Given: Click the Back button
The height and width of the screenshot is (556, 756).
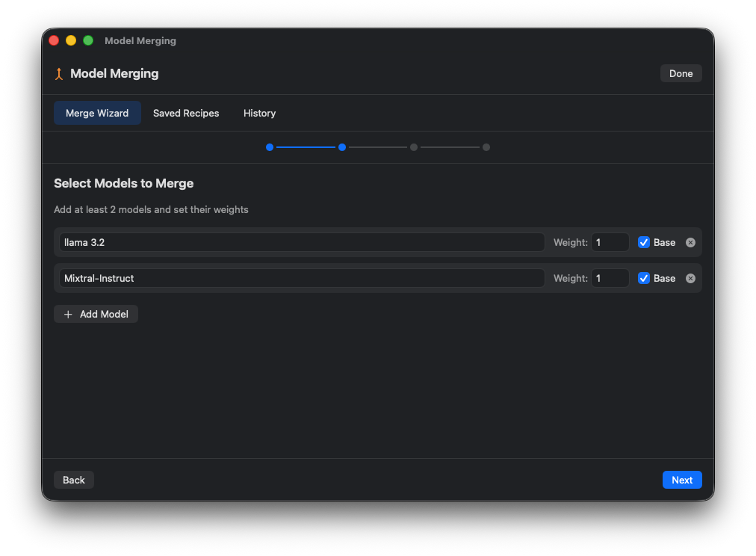Looking at the screenshot, I should coord(73,479).
